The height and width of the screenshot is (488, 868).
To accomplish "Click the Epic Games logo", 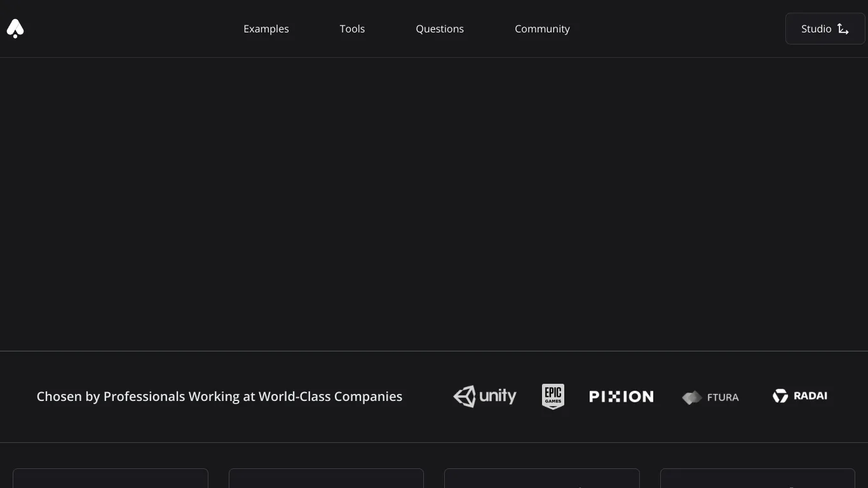I will (x=553, y=396).
